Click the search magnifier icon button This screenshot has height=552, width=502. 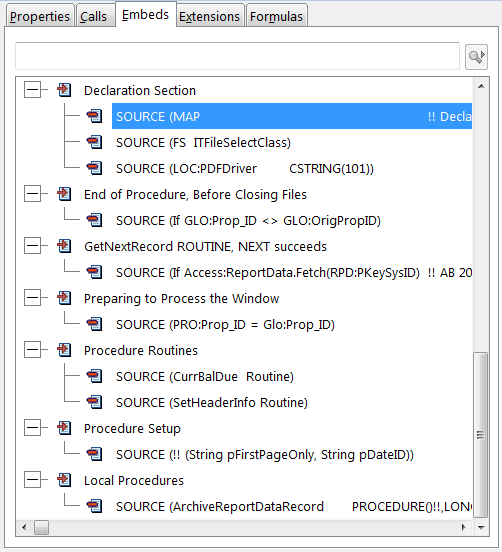pos(476,57)
